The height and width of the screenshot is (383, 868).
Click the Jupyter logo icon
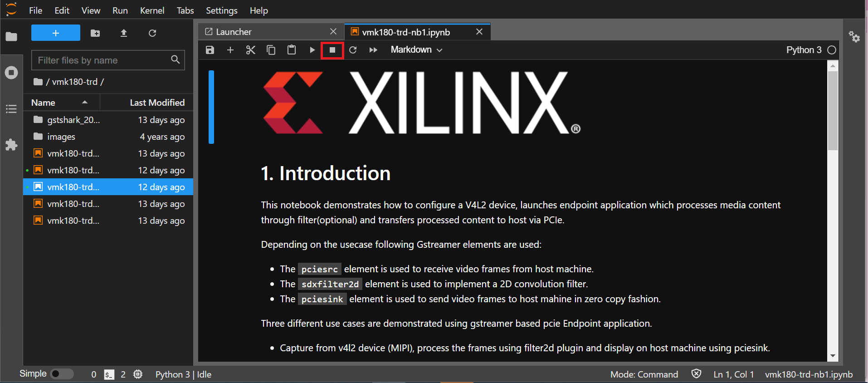pos(11,9)
